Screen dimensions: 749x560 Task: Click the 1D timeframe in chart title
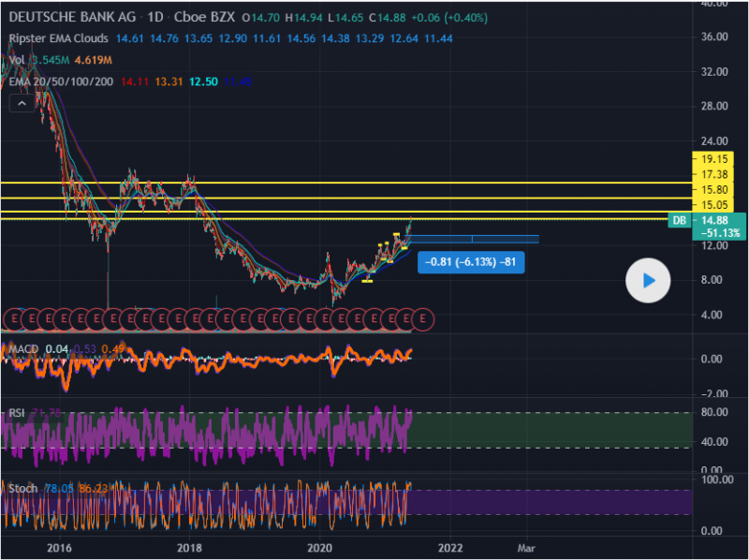click(156, 18)
